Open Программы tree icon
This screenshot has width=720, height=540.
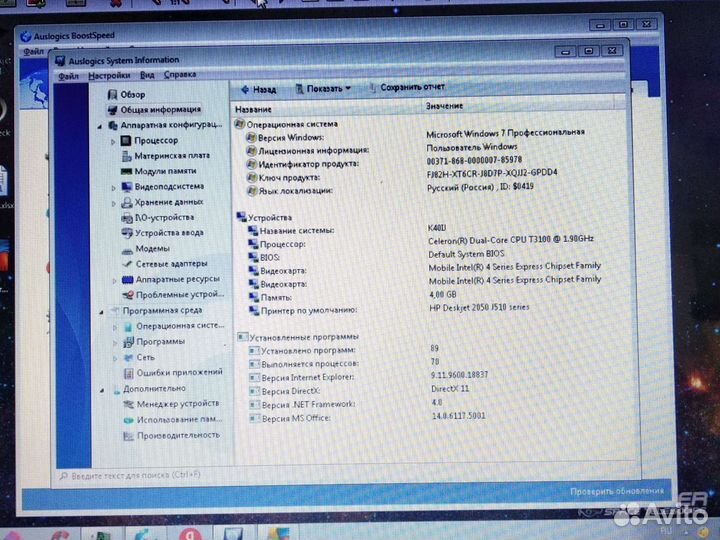tap(129, 342)
